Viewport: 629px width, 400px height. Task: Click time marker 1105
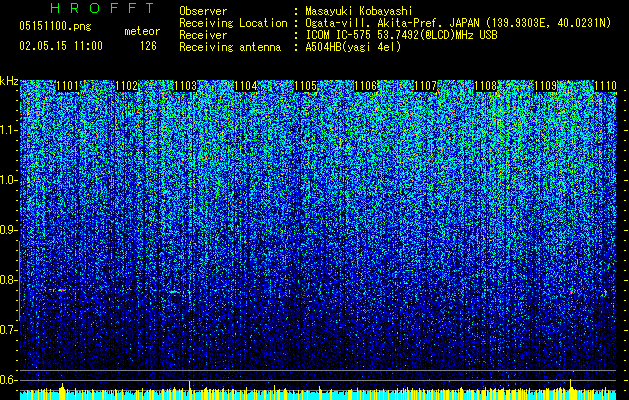tap(306, 86)
